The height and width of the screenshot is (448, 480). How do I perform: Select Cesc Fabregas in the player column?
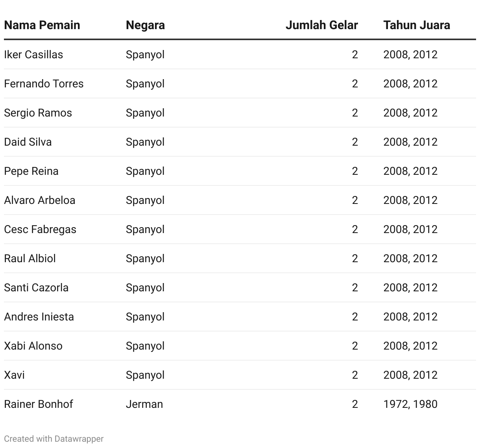tap(40, 229)
